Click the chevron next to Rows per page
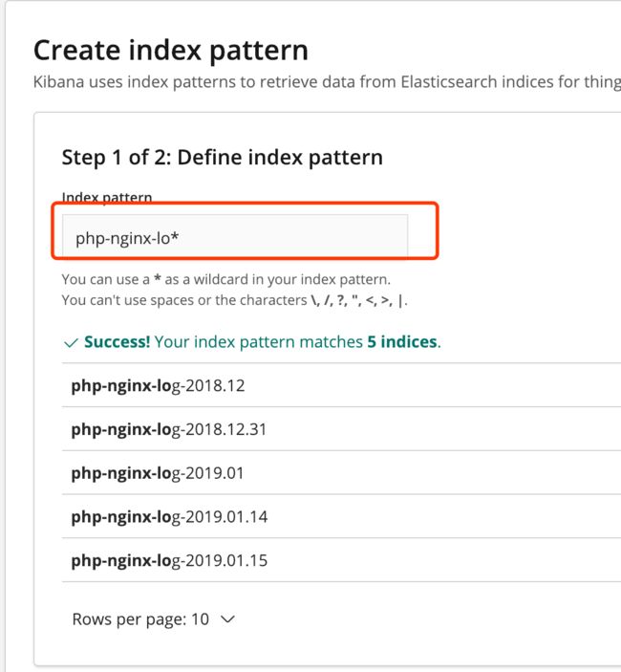 coord(227,619)
